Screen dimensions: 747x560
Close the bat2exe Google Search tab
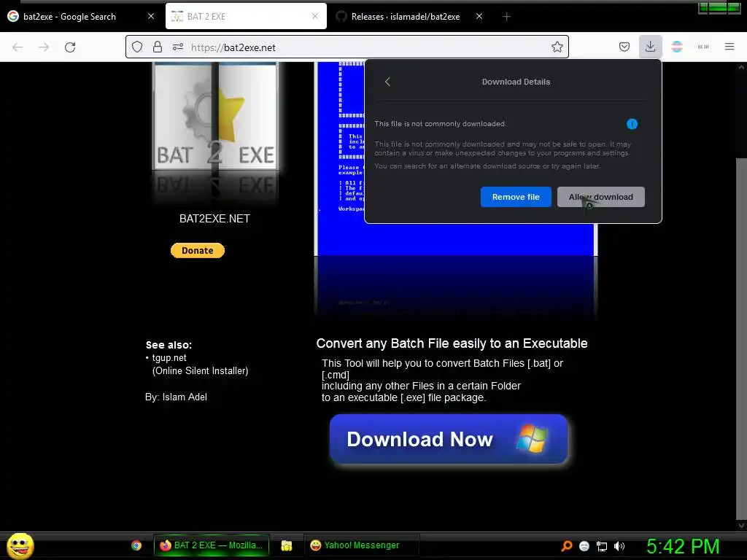pos(151,16)
